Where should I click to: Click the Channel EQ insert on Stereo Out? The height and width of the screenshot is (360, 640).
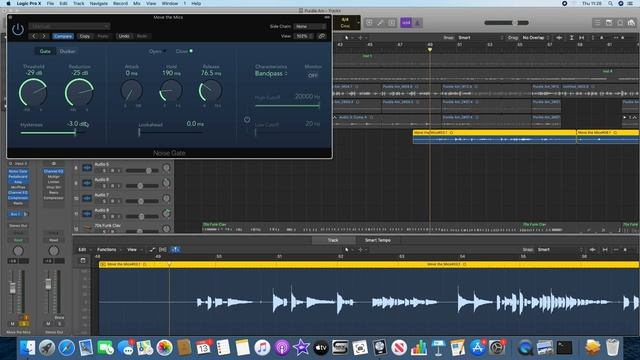click(53, 171)
